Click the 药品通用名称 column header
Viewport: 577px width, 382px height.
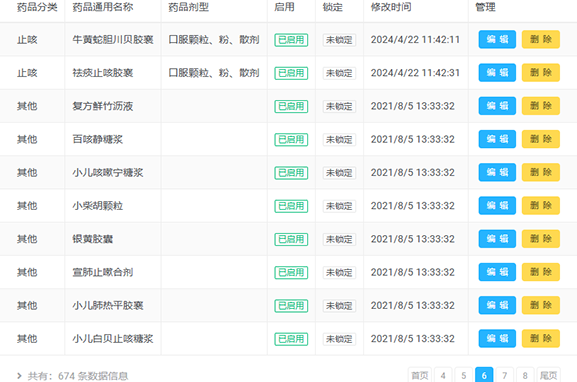tap(103, 7)
